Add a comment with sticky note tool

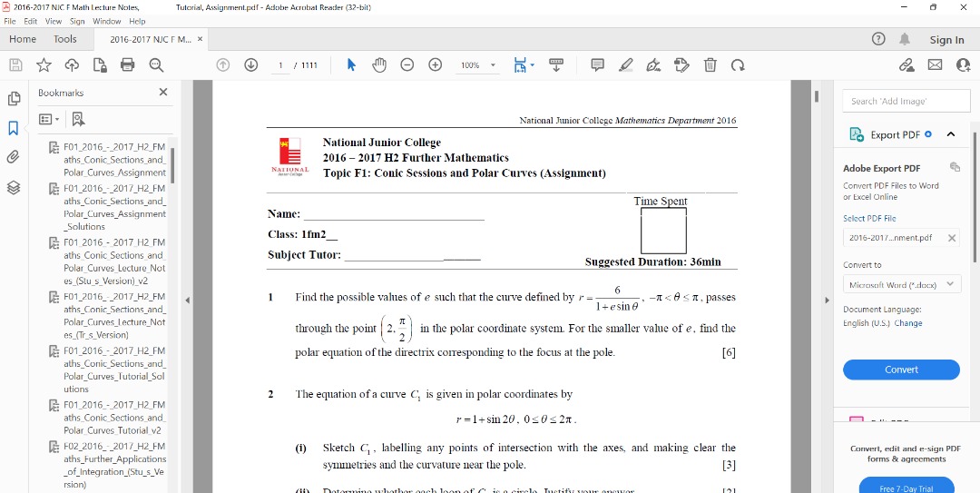tap(597, 65)
